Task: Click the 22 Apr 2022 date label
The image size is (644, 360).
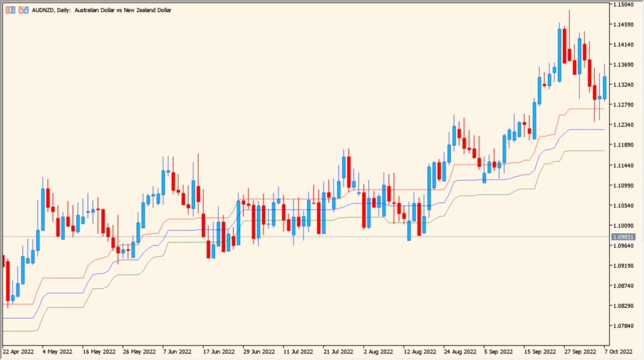Action: pyautogui.click(x=18, y=352)
